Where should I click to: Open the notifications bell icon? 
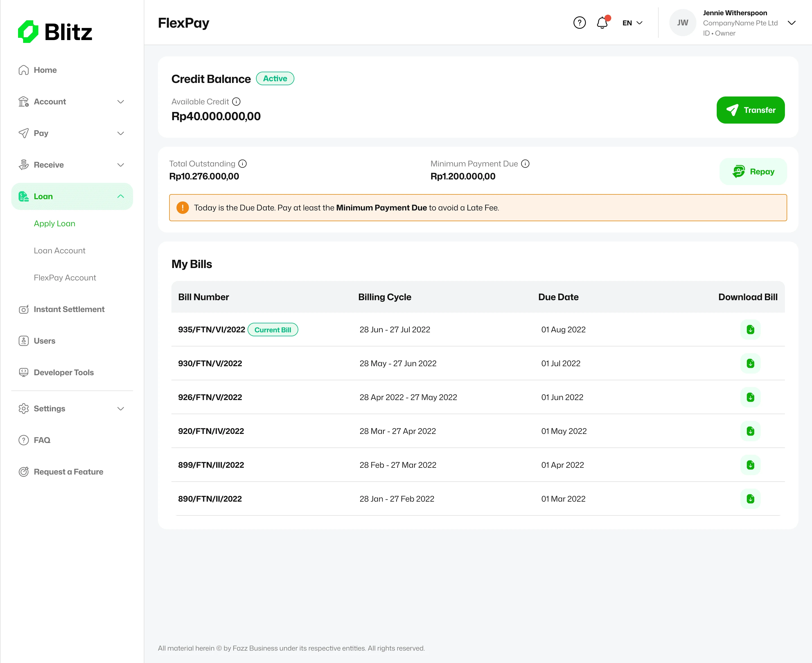[602, 23]
